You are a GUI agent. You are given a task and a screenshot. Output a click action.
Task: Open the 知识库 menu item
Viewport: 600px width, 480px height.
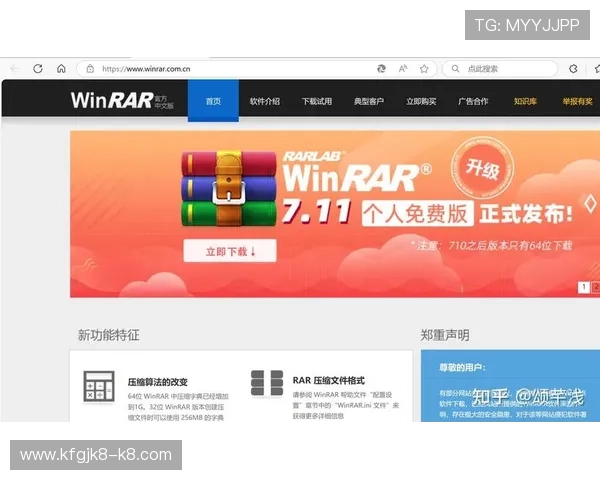coord(525,101)
